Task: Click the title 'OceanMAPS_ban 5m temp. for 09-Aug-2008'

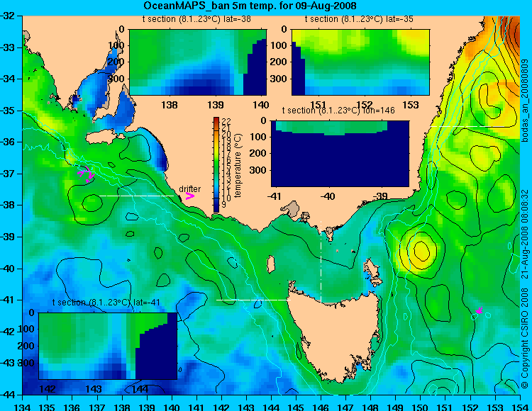Action: pos(250,6)
